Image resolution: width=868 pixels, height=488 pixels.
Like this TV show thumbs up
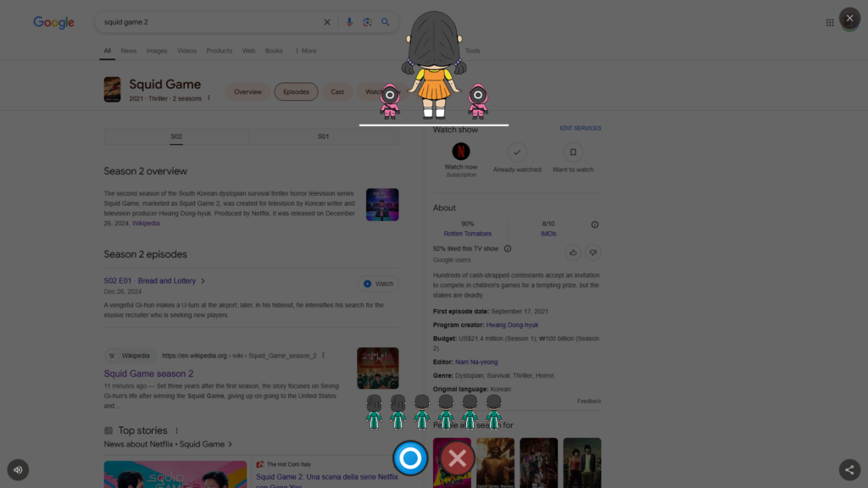click(573, 252)
